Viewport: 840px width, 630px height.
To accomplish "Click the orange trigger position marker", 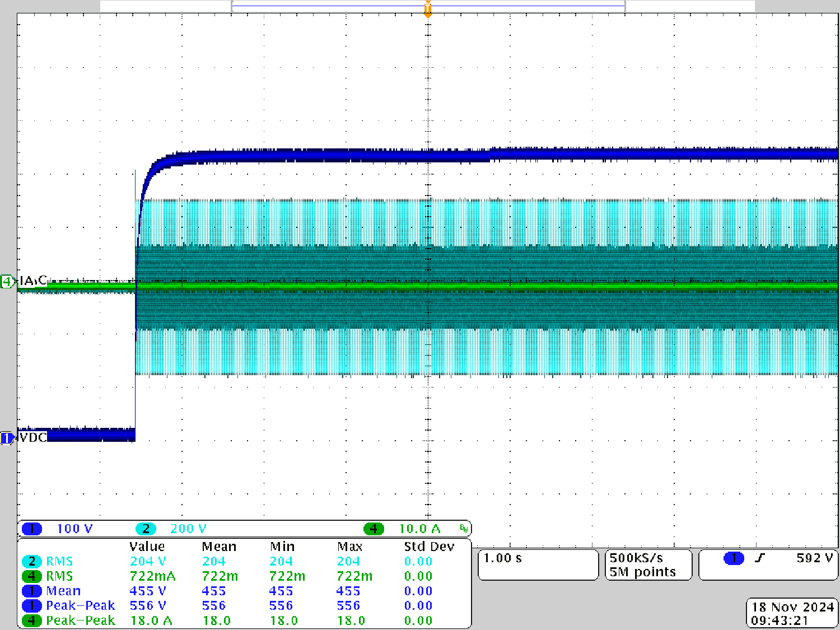I will point(428,10).
